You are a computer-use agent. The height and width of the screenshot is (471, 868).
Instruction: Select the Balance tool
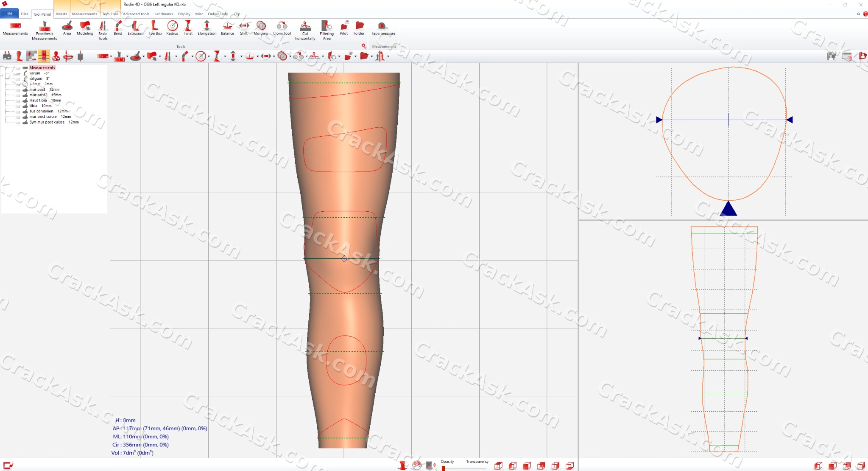pyautogui.click(x=227, y=28)
